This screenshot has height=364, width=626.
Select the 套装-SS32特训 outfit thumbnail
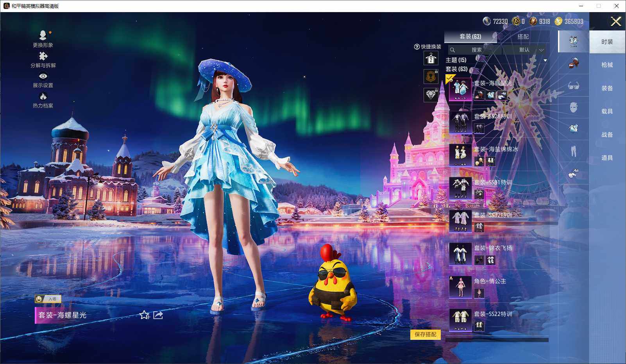pyautogui.click(x=460, y=221)
